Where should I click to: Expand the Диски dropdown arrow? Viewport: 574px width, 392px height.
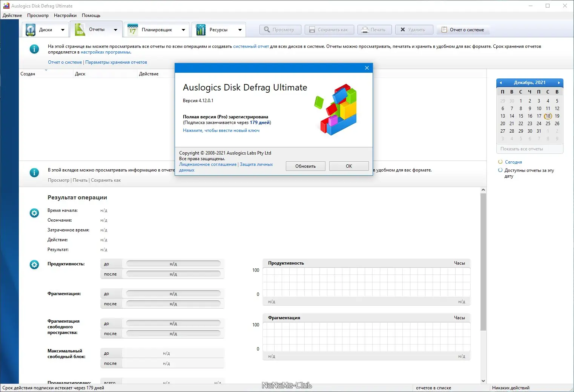pos(63,30)
